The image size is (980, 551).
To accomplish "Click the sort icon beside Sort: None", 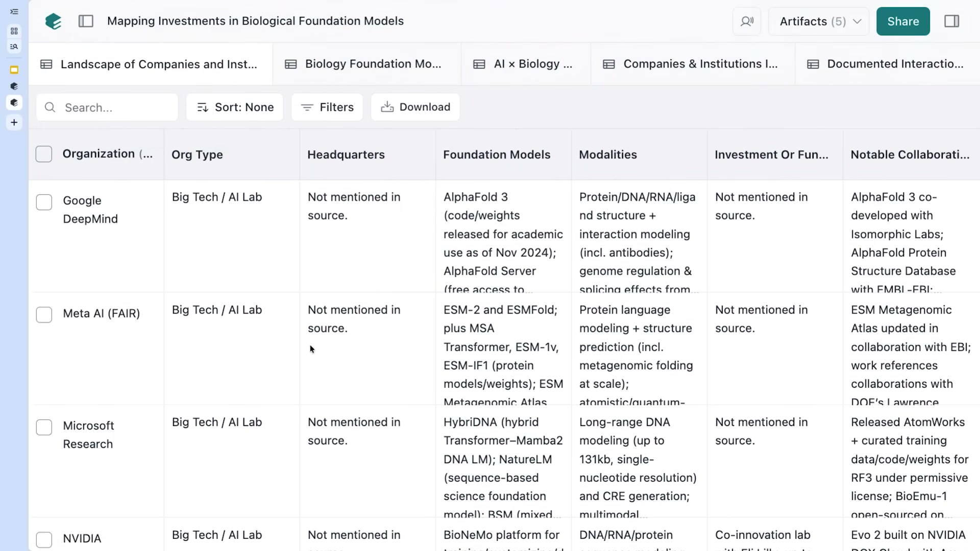I will 203,107.
